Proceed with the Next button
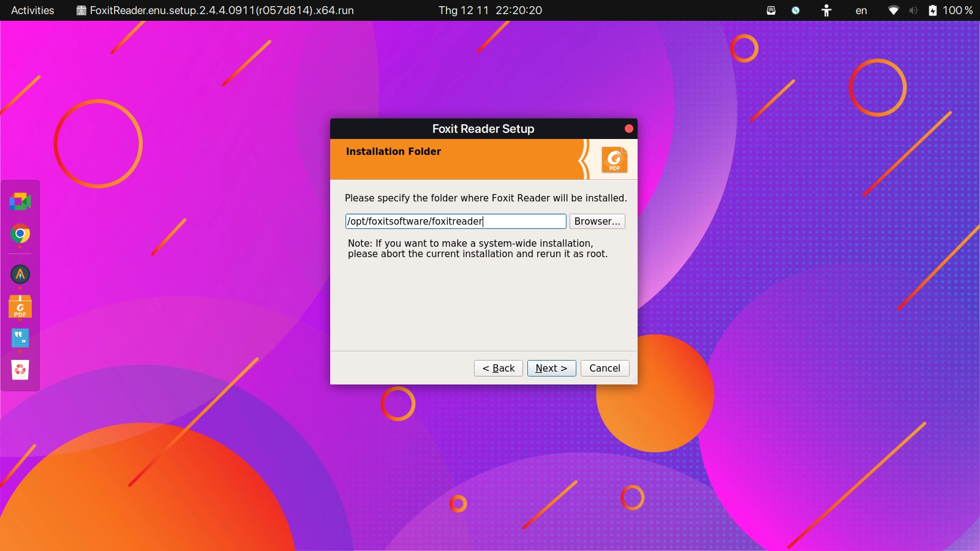The height and width of the screenshot is (551, 980). pos(551,368)
